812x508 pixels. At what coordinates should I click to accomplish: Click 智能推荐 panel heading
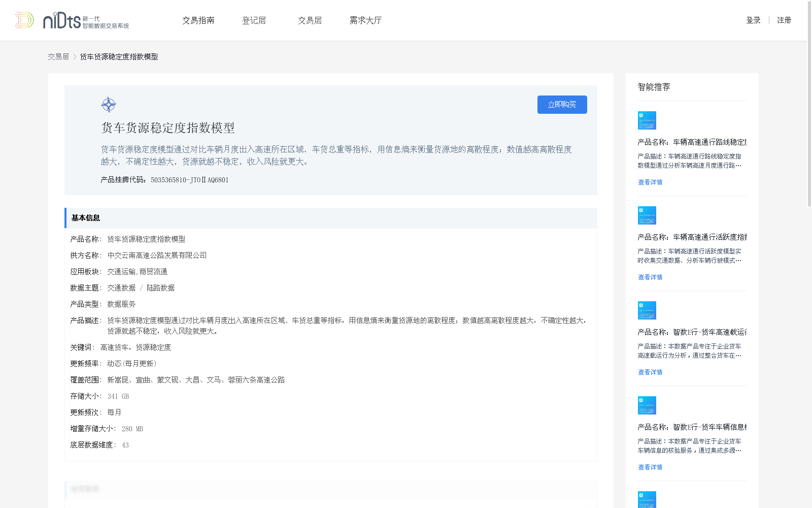[x=654, y=87]
